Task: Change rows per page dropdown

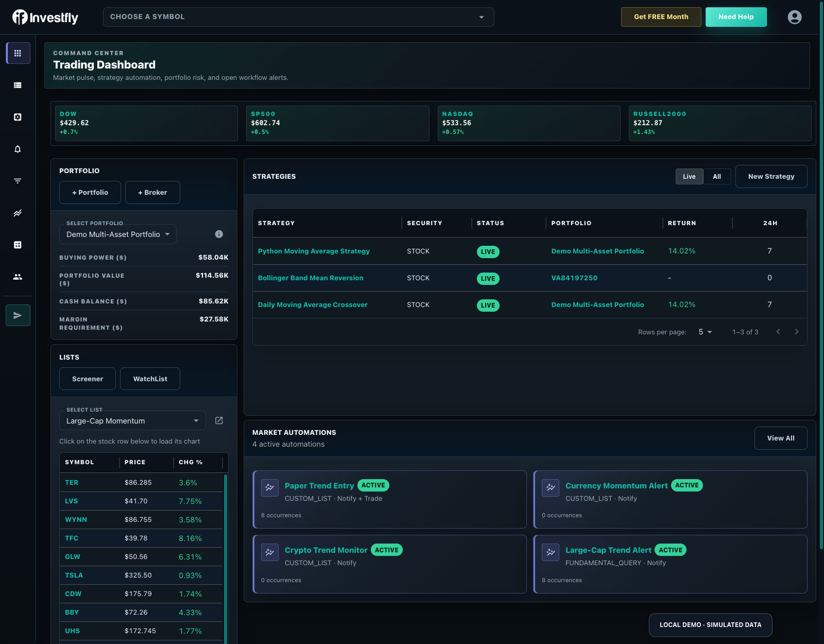Action: pyautogui.click(x=705, y=332)
